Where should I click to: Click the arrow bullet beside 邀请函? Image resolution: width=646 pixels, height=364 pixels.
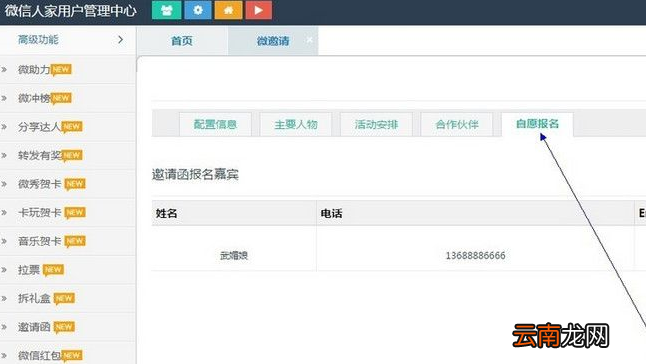(4, 327)
